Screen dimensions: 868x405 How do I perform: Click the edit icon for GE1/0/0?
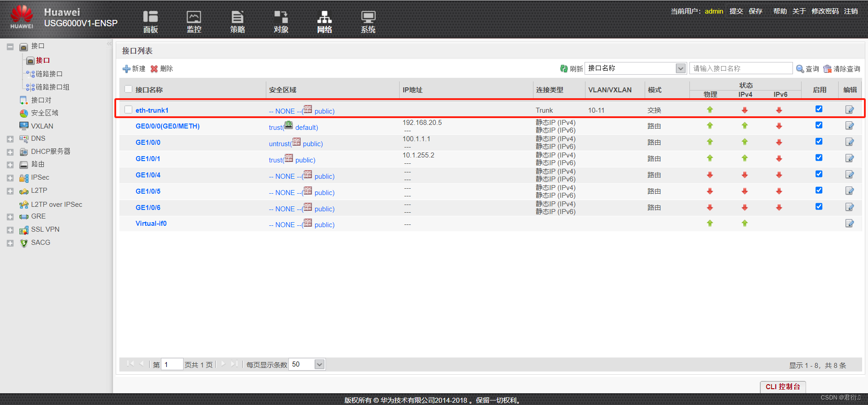(x=849, y=142)
